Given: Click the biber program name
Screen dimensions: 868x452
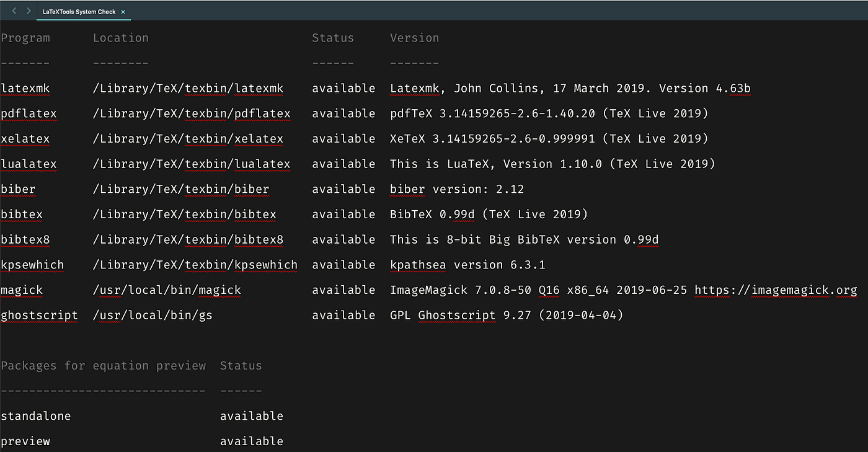Looking at the screenshot, I should [19, 189].
